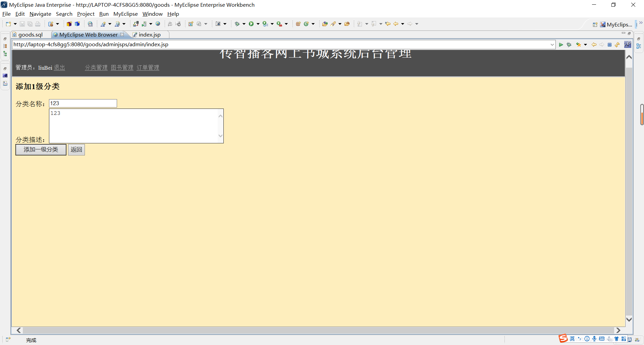Select the MyEclipse perspective button
Viewport: 644px width, 345px height.
point(616,24)
